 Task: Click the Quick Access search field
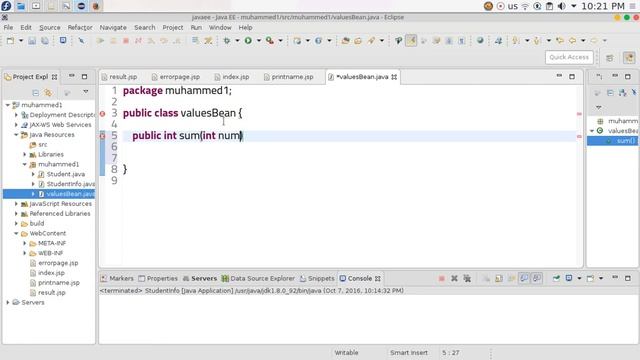(569, 57)
